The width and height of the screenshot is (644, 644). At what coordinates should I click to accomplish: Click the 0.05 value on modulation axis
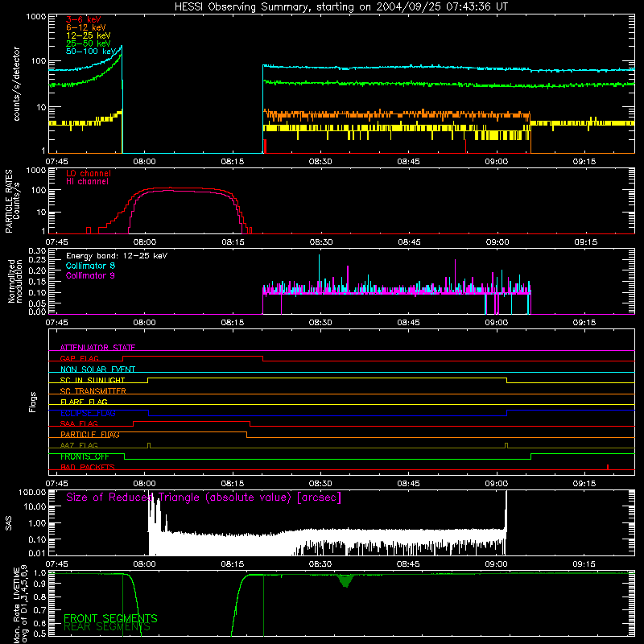tap(38, 303)
